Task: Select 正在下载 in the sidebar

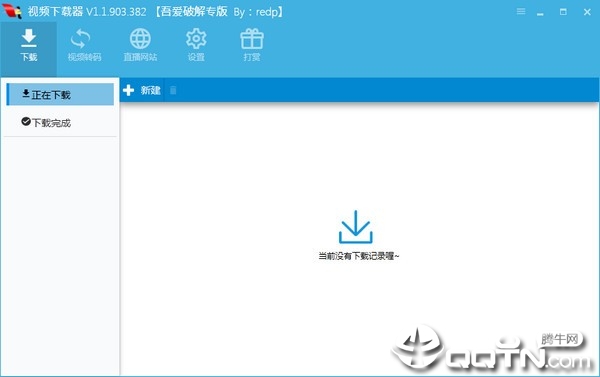Action: pyautogui.click(x=60, y=95)
